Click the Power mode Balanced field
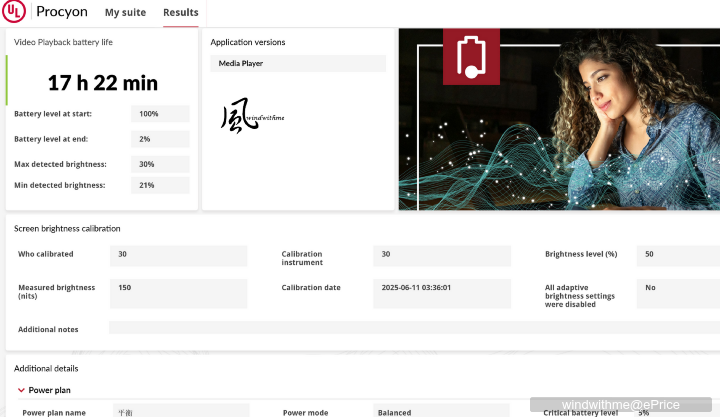720x417 pixels. coord(441,411)
